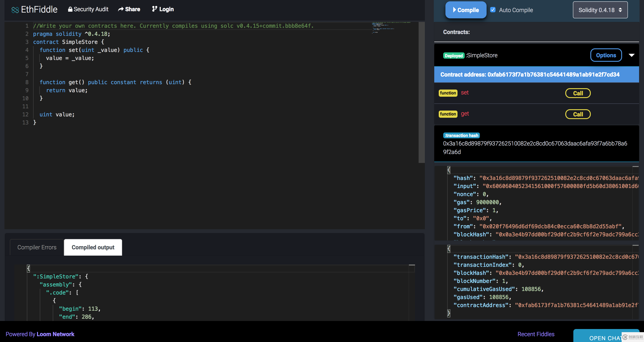Click the EthFiddle logo icon
The width and height of the screenshot is (644, 342).
tap(15, 10)
